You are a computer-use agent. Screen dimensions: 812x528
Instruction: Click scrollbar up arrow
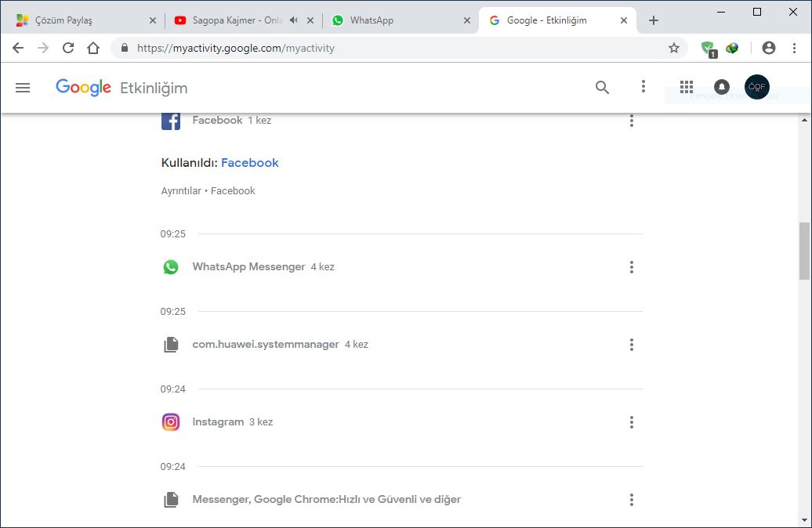click(x=804, y=120)
